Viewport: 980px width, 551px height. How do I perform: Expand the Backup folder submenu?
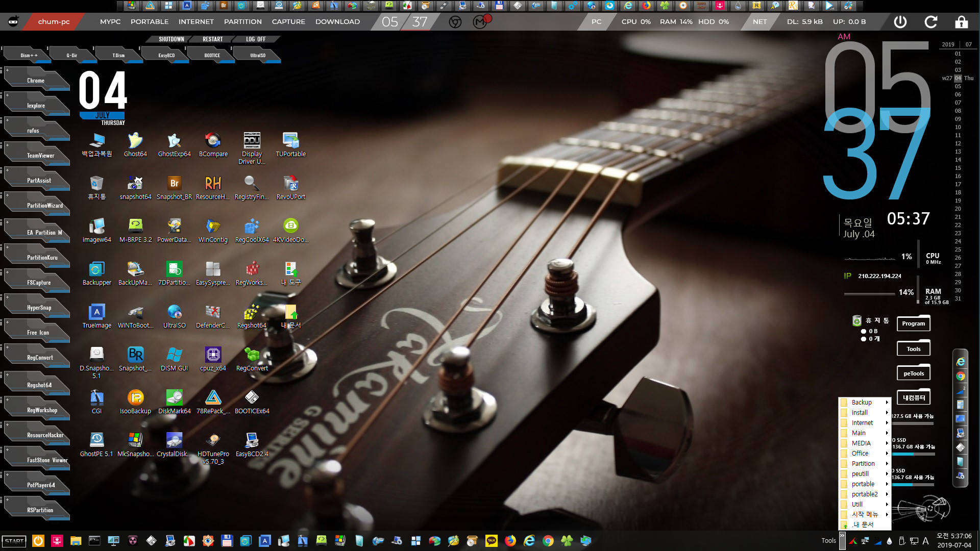(865, 403)
